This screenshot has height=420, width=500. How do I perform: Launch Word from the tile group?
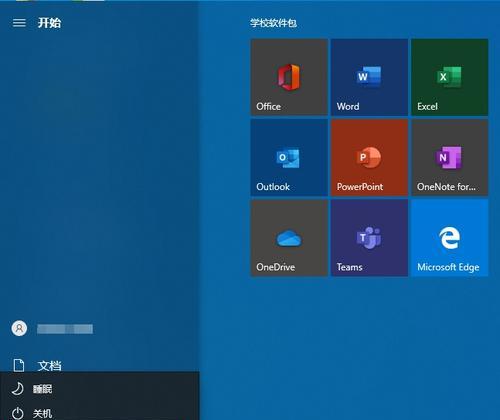(369, 77)
